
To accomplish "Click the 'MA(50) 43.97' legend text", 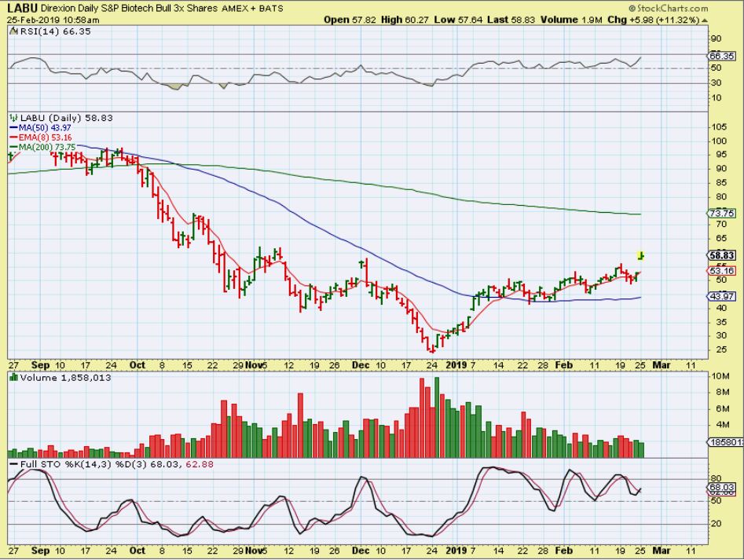I will (x=45, y=128).
